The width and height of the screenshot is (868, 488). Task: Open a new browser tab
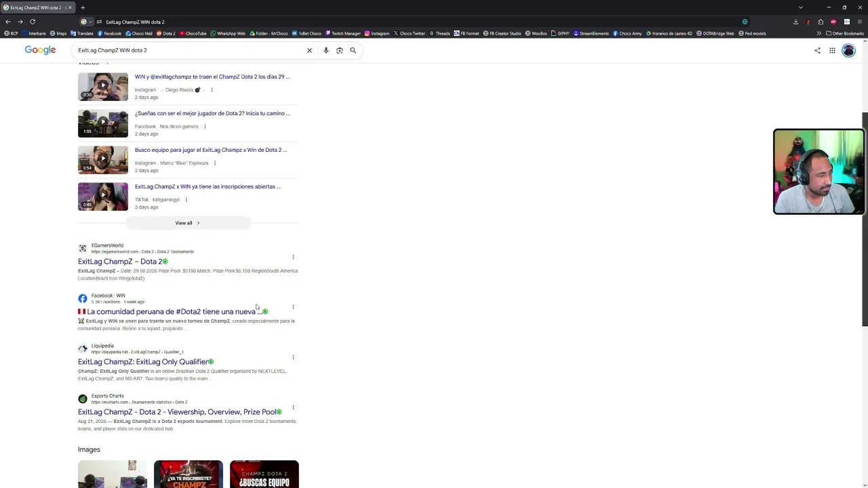(x=83, y=7)
